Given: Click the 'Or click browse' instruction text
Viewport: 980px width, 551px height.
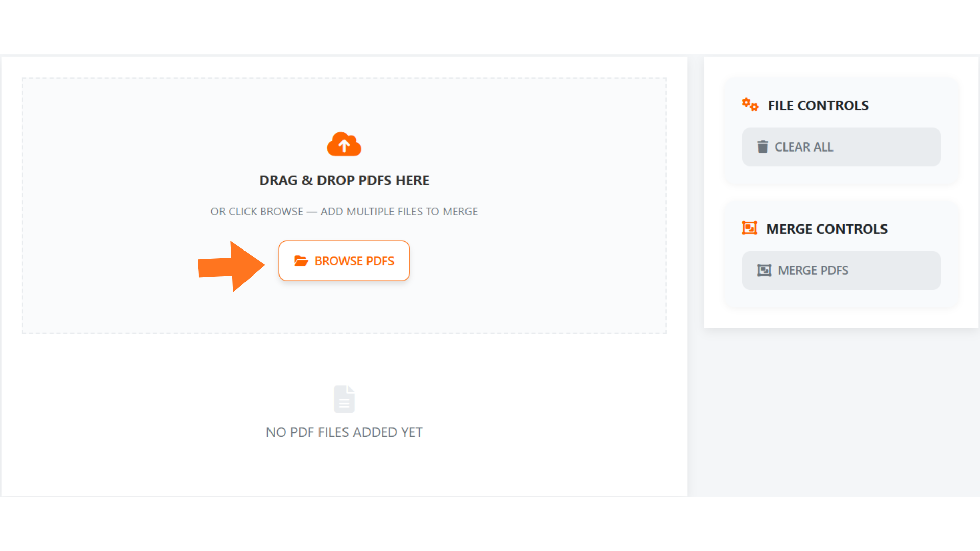Looking at the screenshot, I should tap(344, 211).
